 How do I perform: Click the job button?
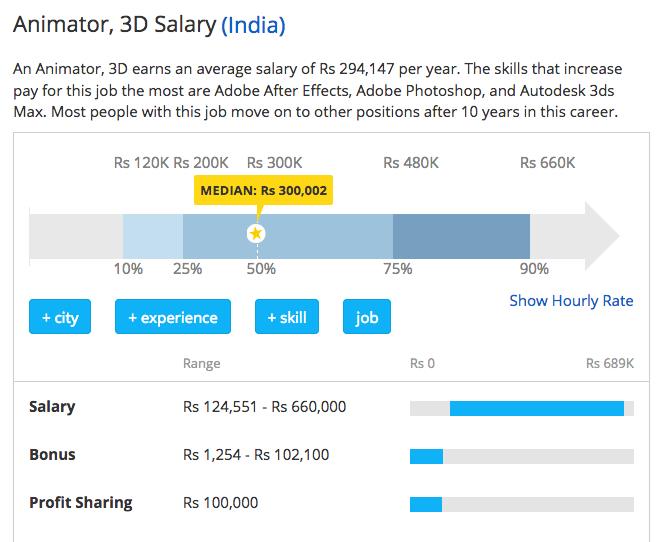click(367, 318)
